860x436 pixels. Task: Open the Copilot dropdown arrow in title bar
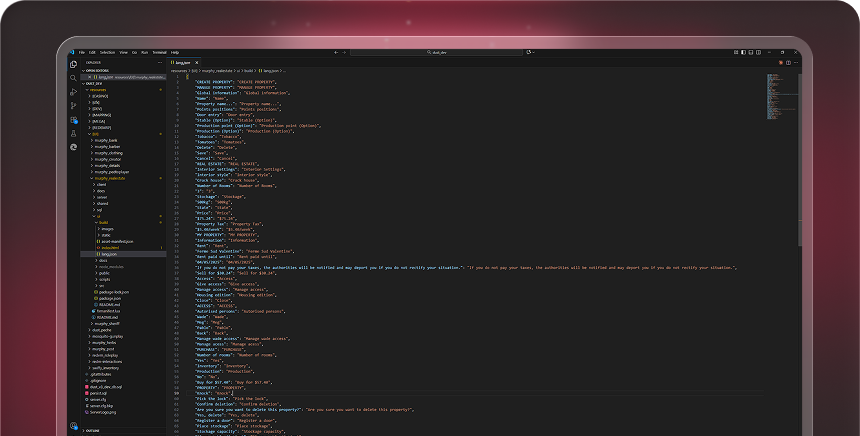(533, 52)
